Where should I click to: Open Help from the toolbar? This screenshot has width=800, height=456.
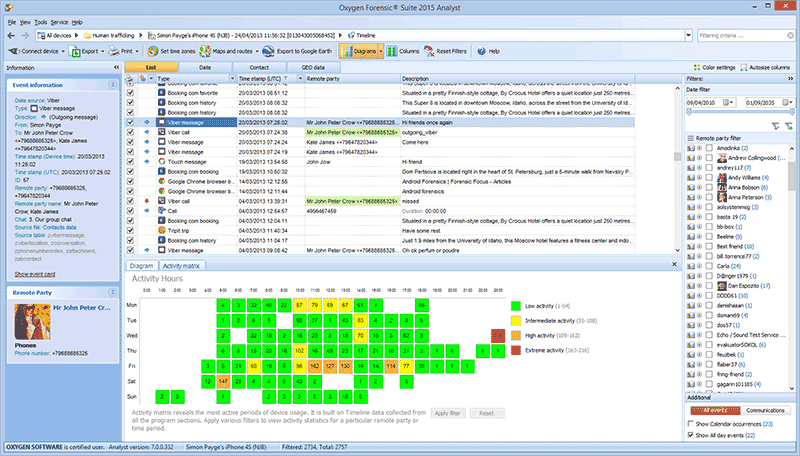[488, 51]
